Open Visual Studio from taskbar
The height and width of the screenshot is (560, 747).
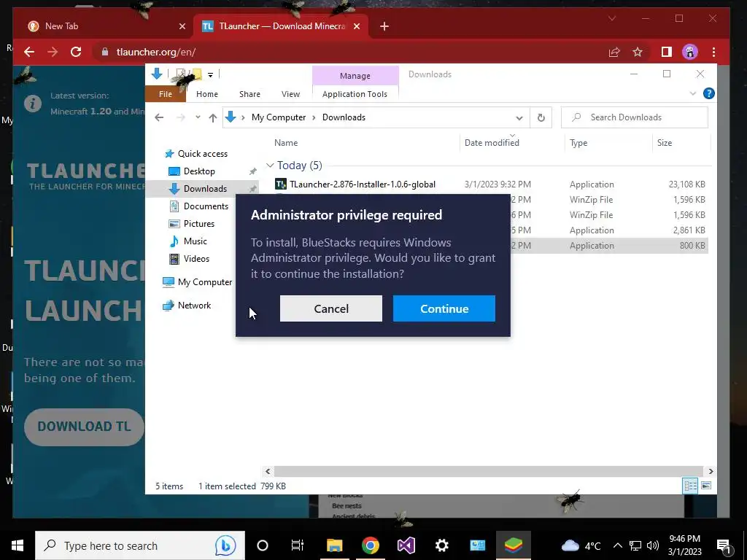(x=406, y=545)
